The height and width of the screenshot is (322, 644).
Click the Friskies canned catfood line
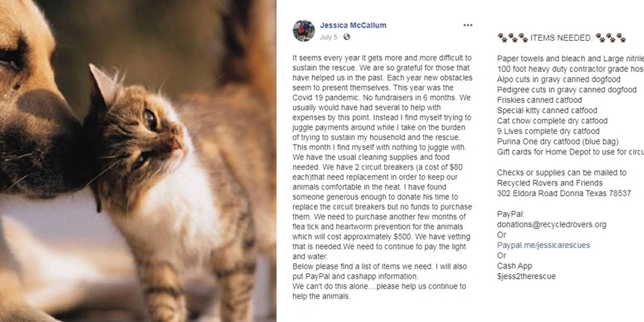(540, 100)
